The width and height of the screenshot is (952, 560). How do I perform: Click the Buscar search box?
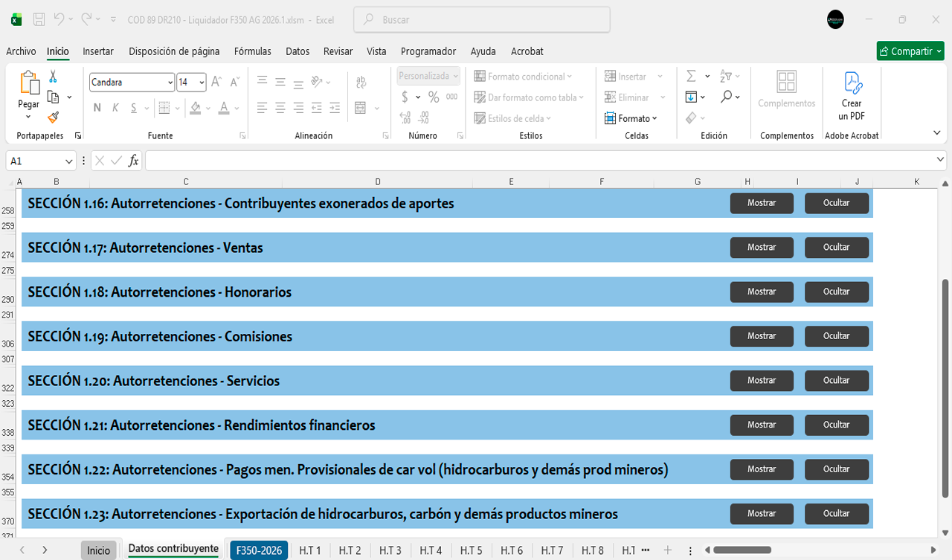(x=482, y=20)
